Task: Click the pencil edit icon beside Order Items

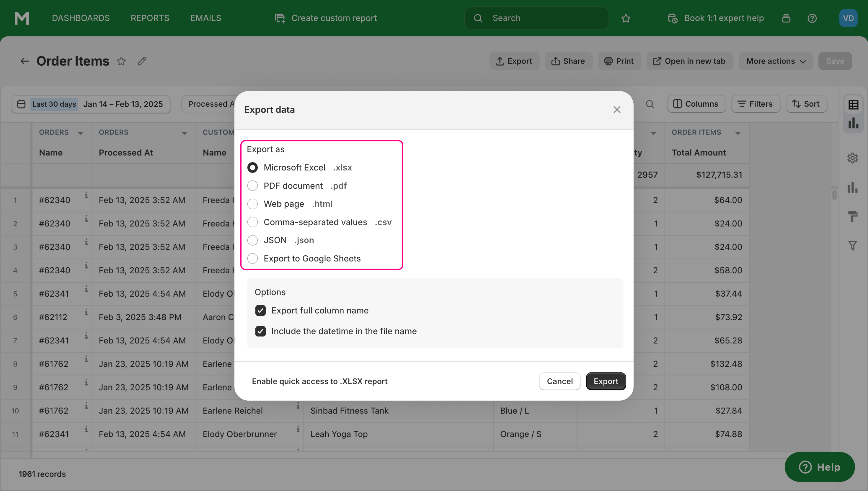Action: (142, 61)
